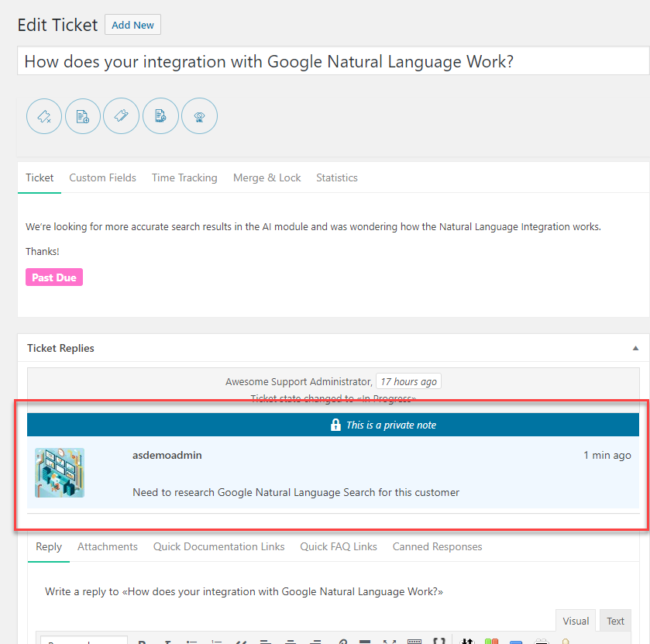Click the ticket body text about AI module
The width and height of the screenshot is (650, 644).
click(x=313, y=227)
